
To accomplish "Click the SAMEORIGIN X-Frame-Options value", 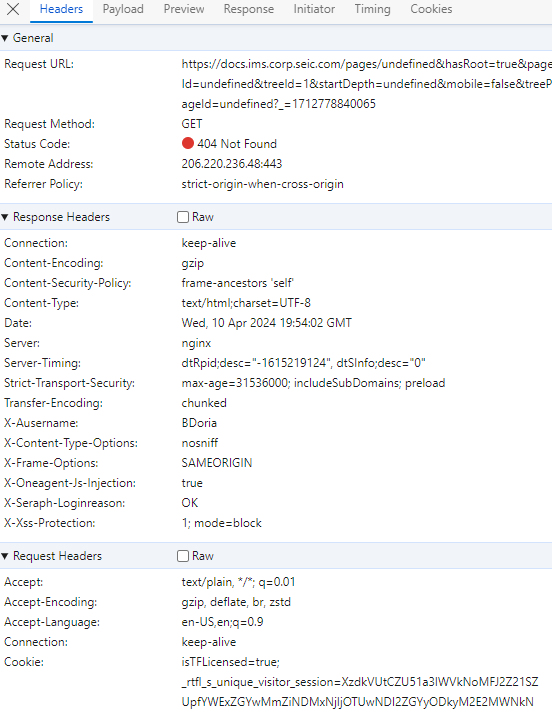I will (217, 463).
